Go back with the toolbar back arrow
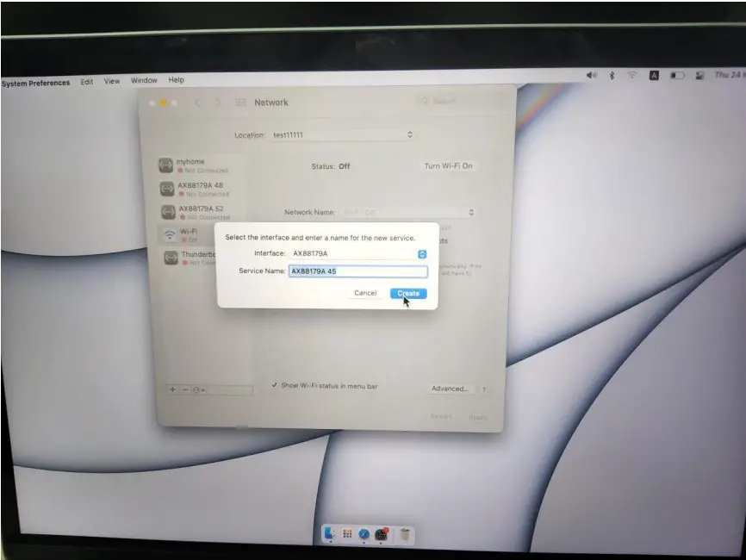746x560 pixels. pyautogui.click(x=197, y=103)
